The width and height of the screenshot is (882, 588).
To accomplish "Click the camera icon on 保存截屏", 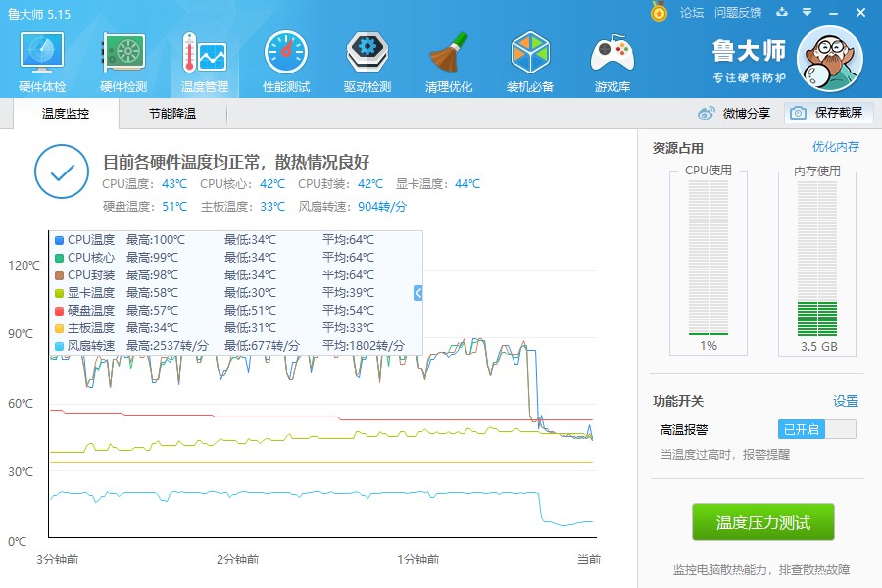I will pos(798,113).
